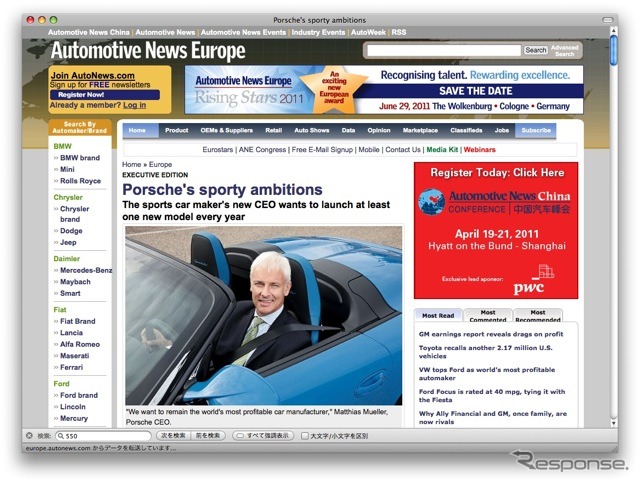The width and height of the screenshot is (640, 483).
Task: Switch to the Most Recommended tab
Action: tap(538, 315)
